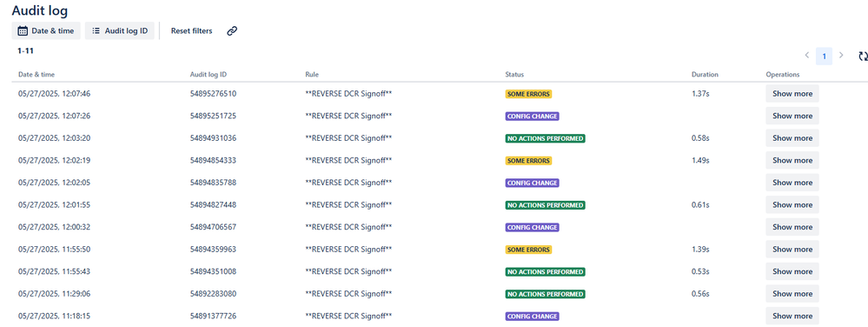Select audit log ID 54891377726

point(213,316)
